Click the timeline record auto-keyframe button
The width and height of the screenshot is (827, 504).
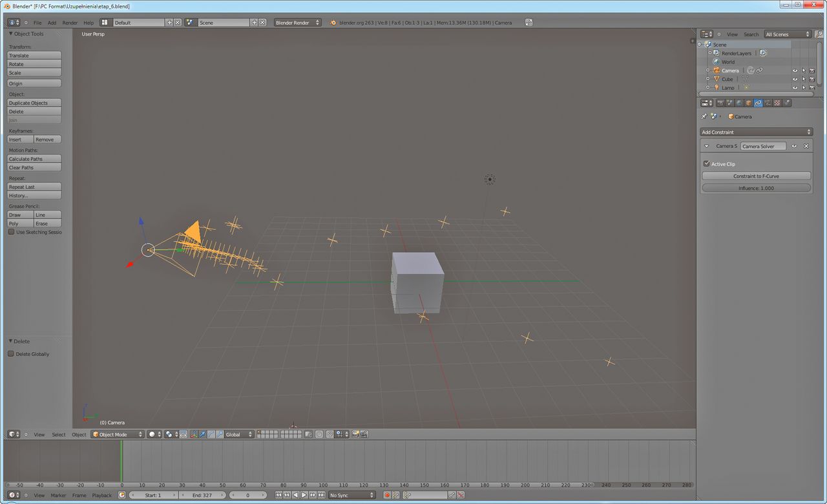click(x=387, y=495)
